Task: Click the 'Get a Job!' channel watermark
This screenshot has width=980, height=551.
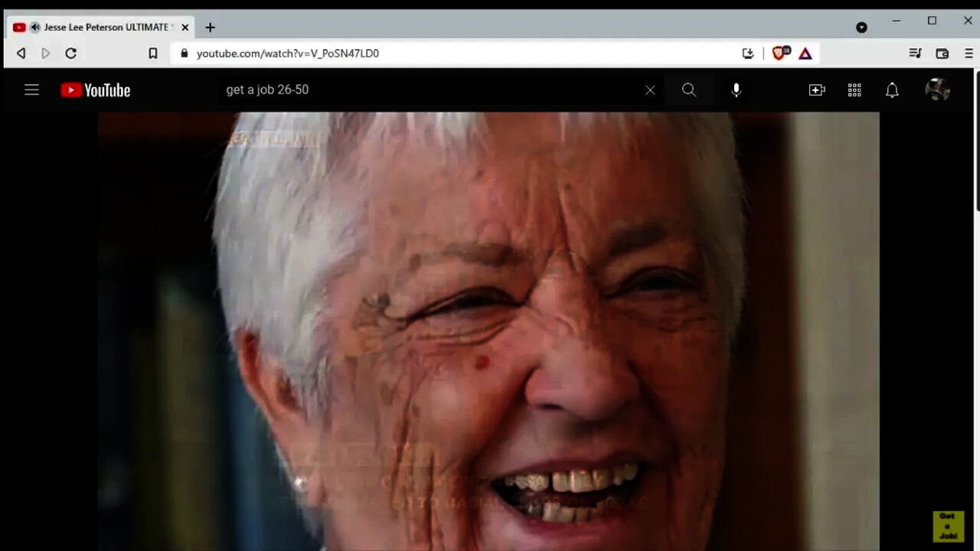Action: (x=948, y=527)
